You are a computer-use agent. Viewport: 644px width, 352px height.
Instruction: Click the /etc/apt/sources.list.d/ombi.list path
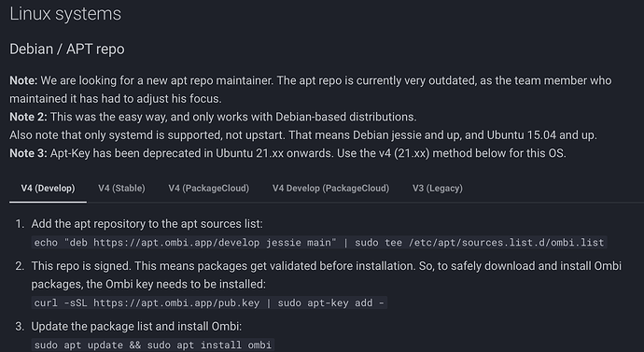coord(506,243)
